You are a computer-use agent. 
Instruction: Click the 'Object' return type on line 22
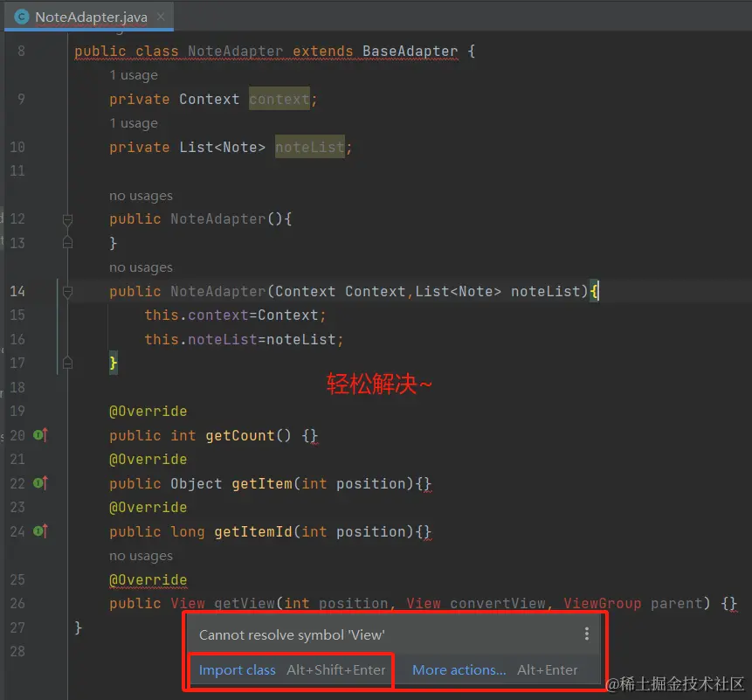tap(197, 483)
